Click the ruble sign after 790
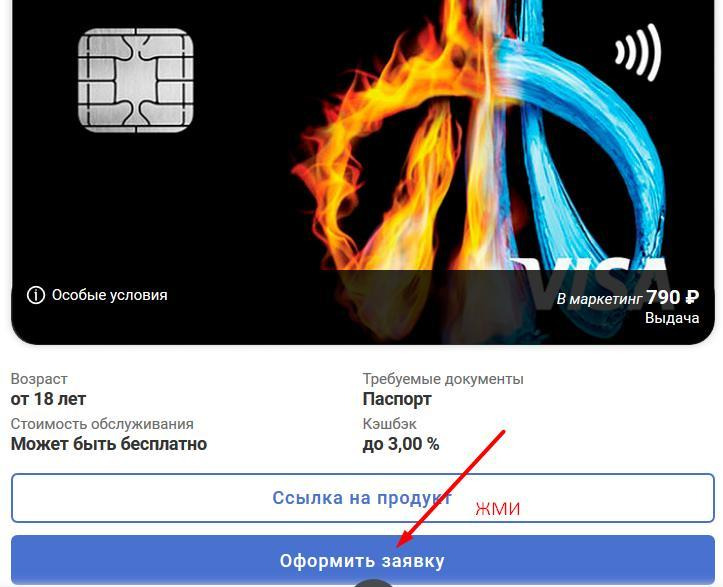Screen dimensions: 723x587 click(x=692, y=297)
